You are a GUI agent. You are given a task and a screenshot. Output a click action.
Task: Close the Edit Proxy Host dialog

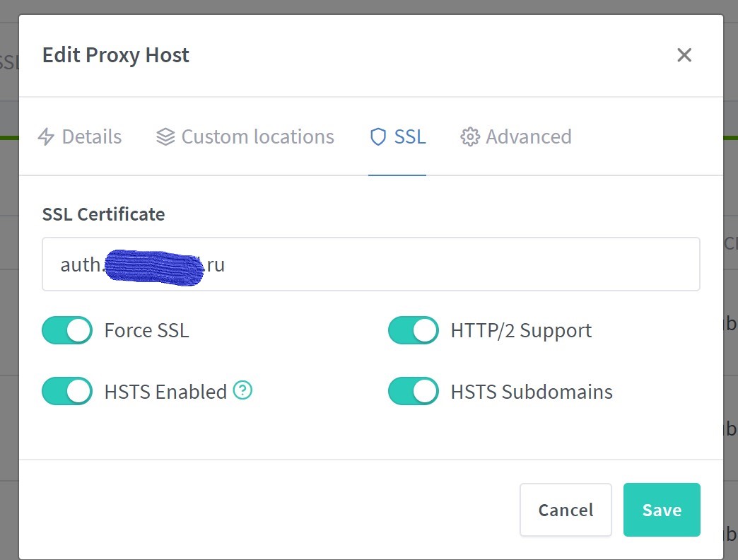coord(684,55)
